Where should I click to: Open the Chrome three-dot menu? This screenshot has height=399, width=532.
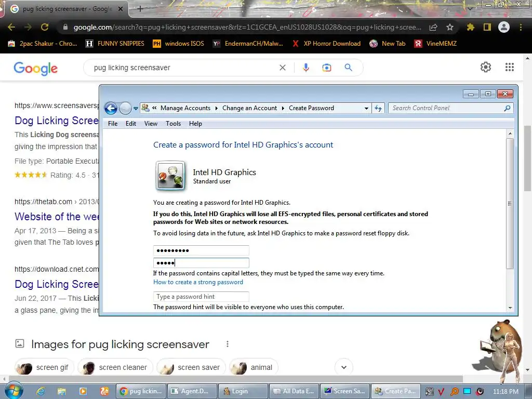[x=521, y=27]
